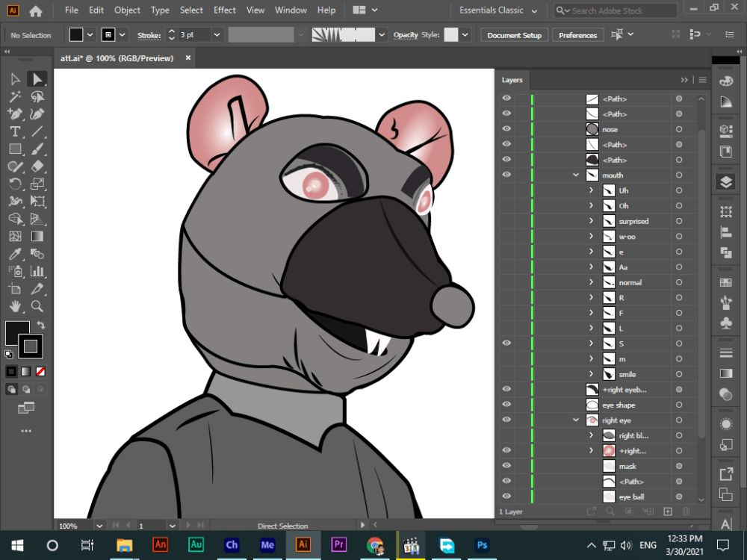This screenshot has height=560, width=747.
Task: Hide the eye ball layer
Action: click(506, 497)
